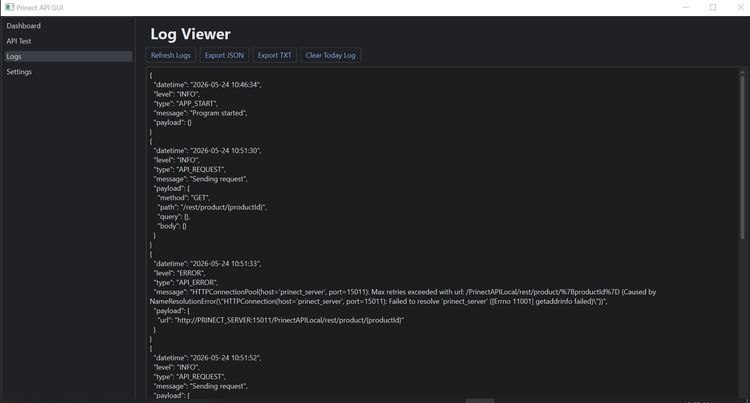Click the "Program started" message line
The image size is (750, 403).
[200, 113]
